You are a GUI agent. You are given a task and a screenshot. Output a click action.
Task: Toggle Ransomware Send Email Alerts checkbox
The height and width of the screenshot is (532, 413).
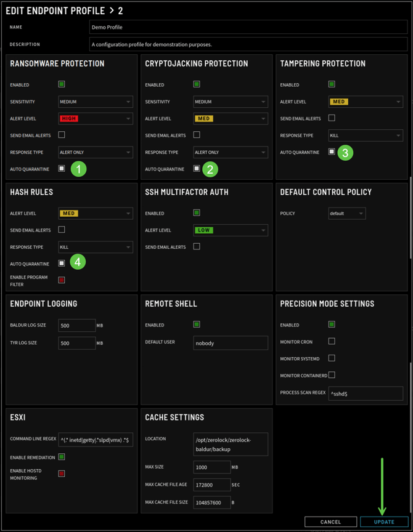62,135
